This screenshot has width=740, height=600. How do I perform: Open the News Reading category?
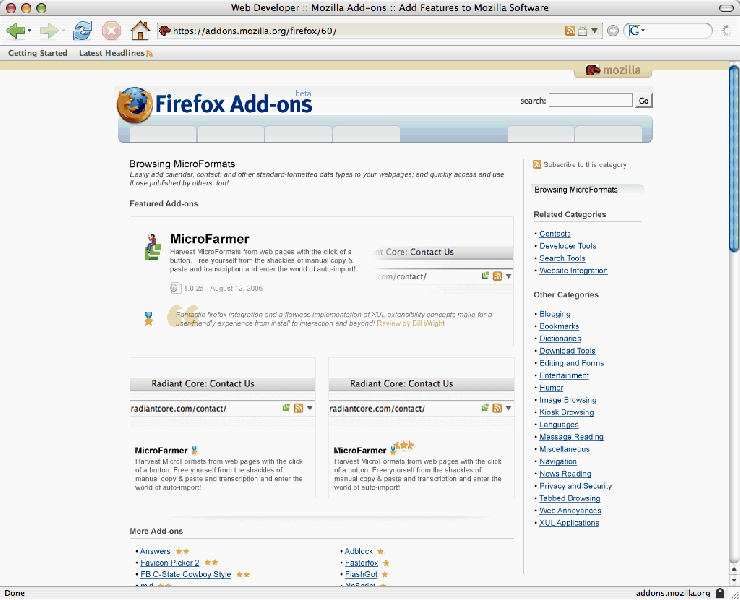(x=565, y=473)
